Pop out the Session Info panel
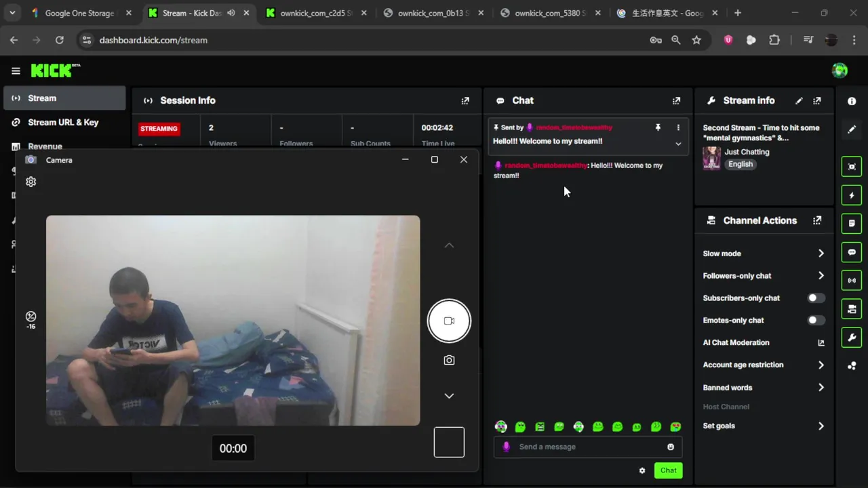868x488 pixels. click(465, 100)
